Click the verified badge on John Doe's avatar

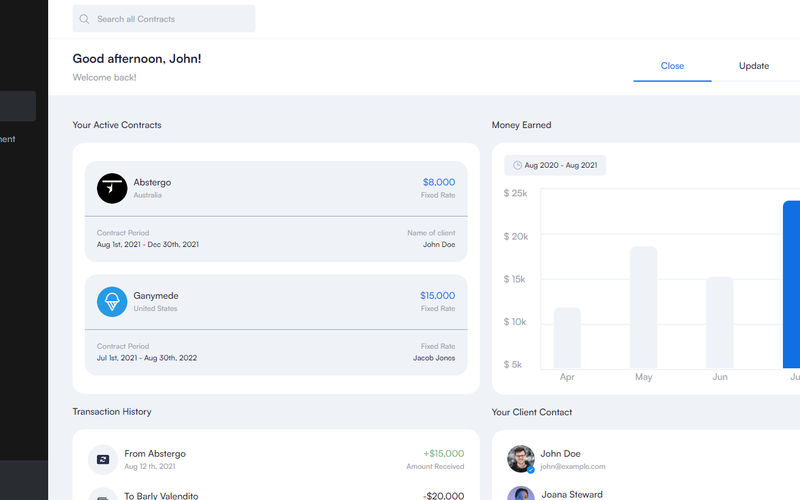coord(531,470)
